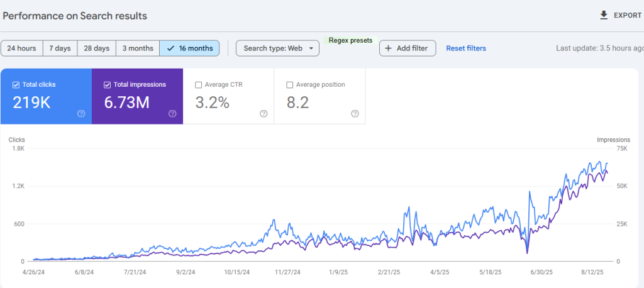This screenshot has height=288, width=644.
Task: Select the 24 hours date range
Action: (x=22, y=48)
